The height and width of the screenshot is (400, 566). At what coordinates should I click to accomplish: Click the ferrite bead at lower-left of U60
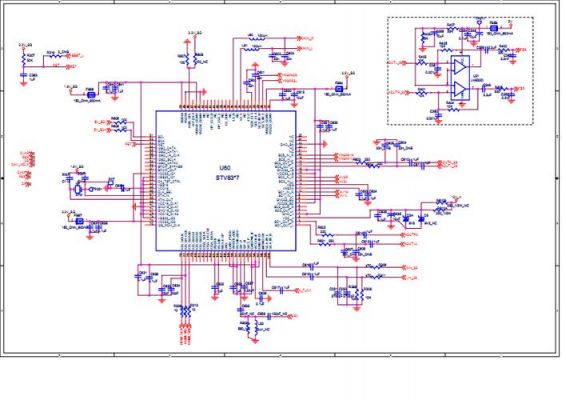click(79, 221)
